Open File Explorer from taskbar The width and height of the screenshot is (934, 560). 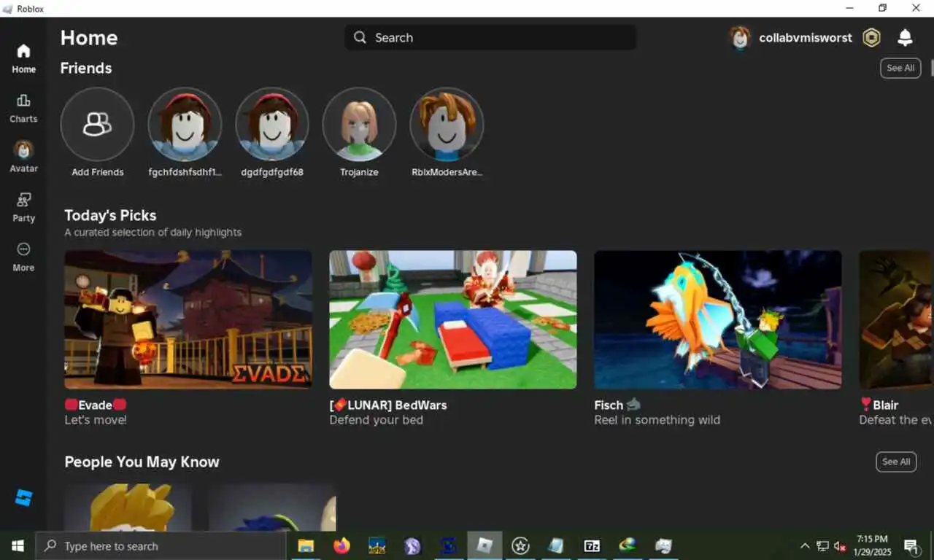tap(306, 545)
